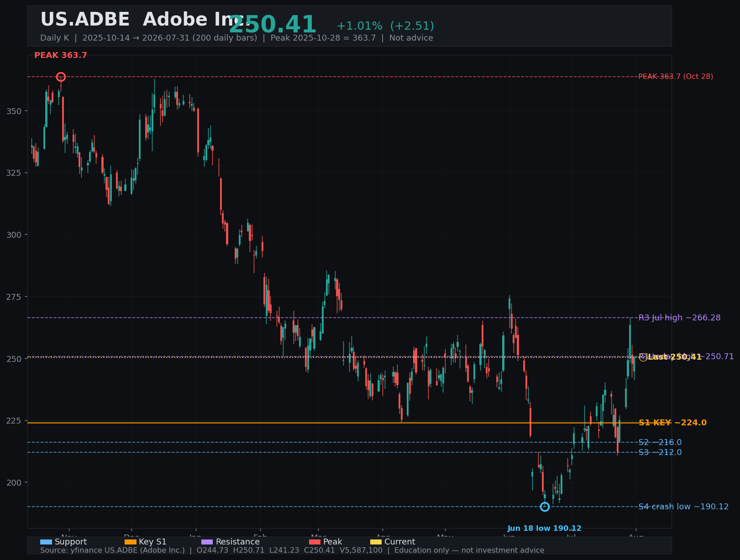Image resolution: width=740 pixels, height=560 pixels.
Task: Click the 'Jun 18 low 190.12' annotation
Action: (x=545, y=529)
